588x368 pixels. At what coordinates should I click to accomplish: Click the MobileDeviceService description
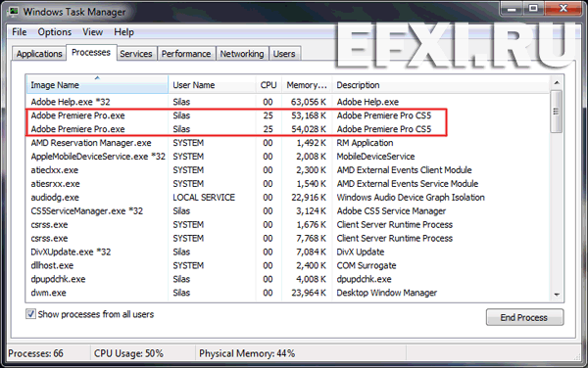(x=375, y=157)
